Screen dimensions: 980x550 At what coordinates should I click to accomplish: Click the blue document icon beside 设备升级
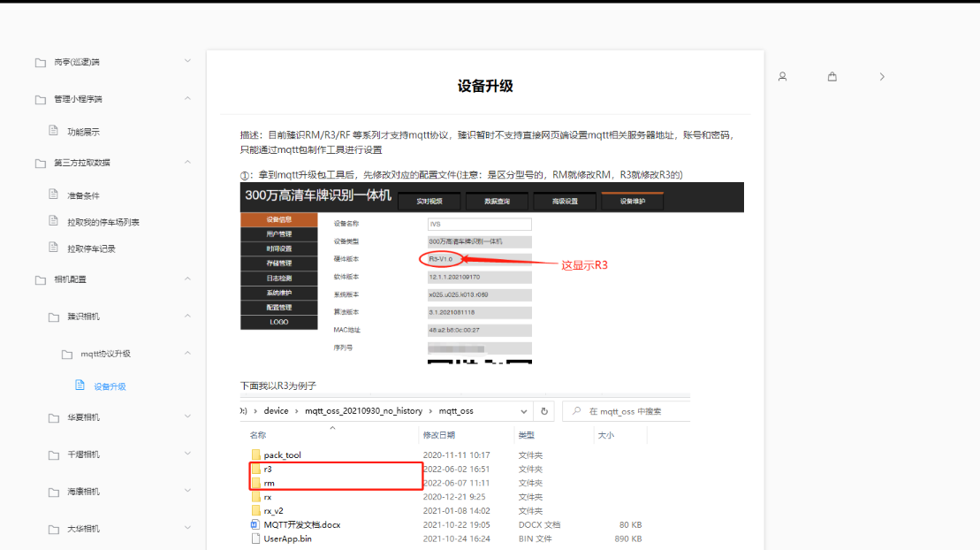80,385
